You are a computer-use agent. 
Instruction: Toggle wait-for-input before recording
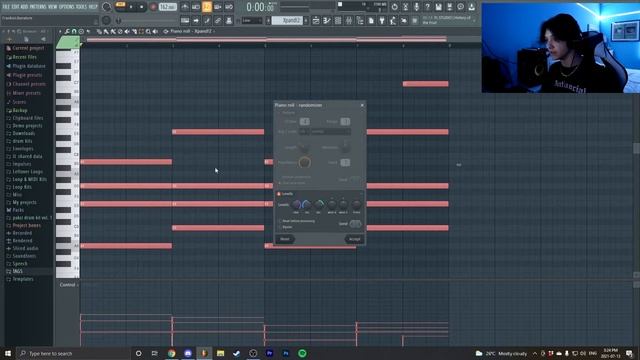(x=196, y=7)
